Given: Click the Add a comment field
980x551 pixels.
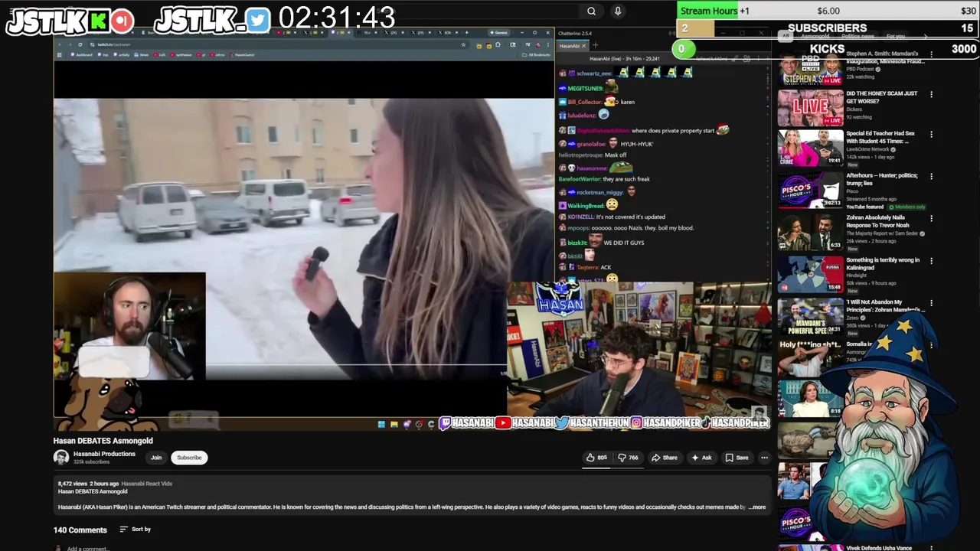Looking at the screenshot, I should point(87,548).
